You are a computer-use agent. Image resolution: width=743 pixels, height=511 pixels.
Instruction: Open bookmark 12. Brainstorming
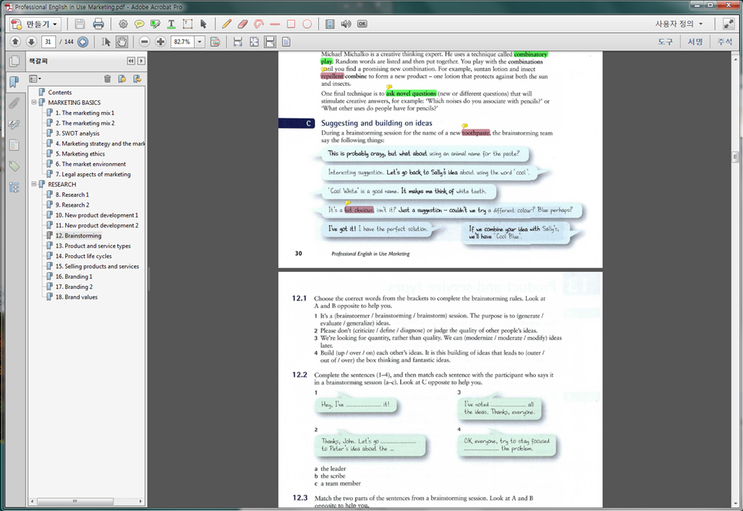(x=78, y=236)
